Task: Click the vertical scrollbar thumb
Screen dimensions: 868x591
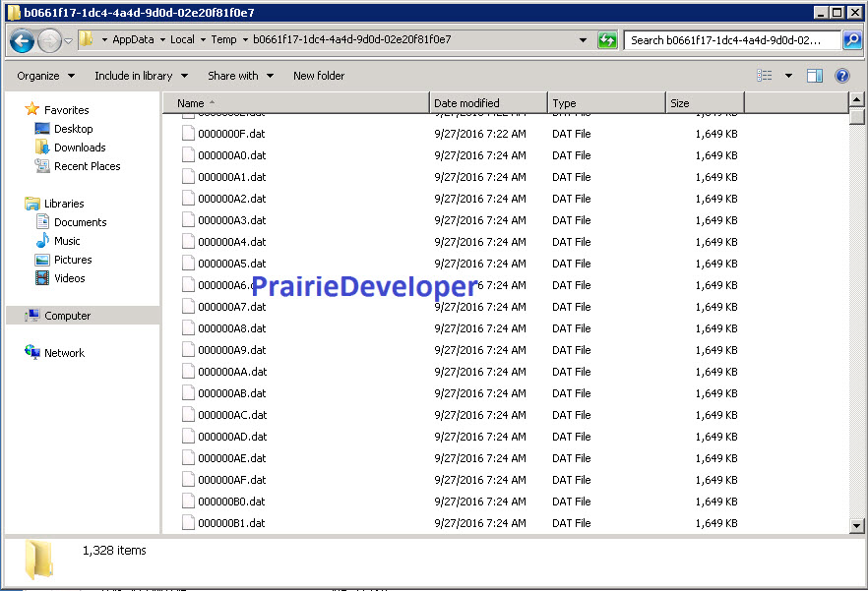Action: click(x=856, y=116)
